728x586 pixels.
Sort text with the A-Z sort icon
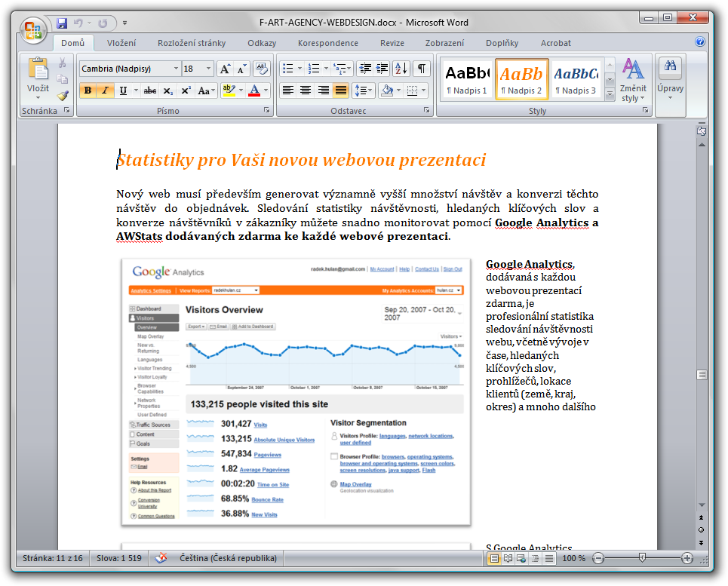click(401, 69)
